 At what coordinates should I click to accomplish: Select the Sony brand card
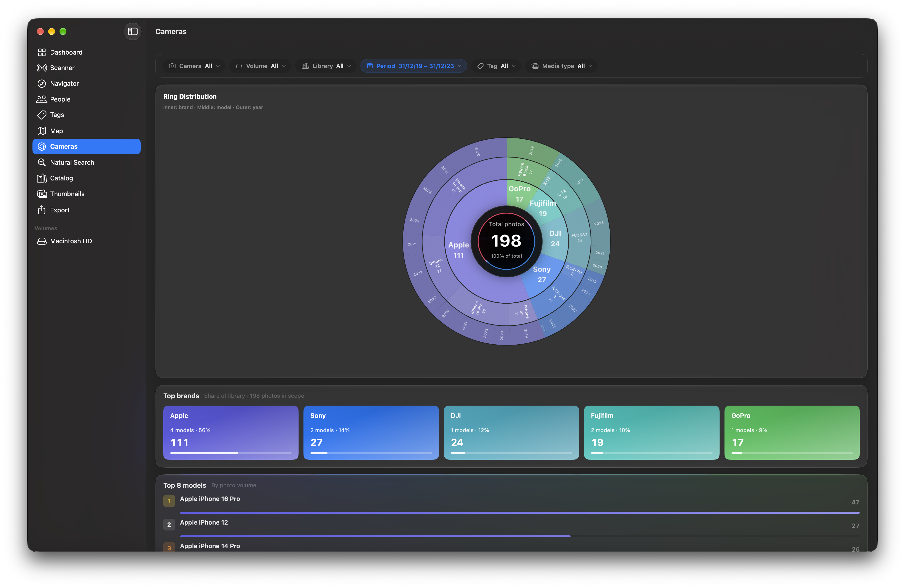tap(371, 433)
